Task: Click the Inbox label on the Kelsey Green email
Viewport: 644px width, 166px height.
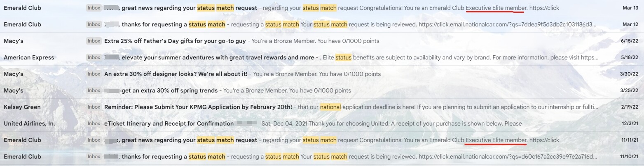Action: [94, 107]
